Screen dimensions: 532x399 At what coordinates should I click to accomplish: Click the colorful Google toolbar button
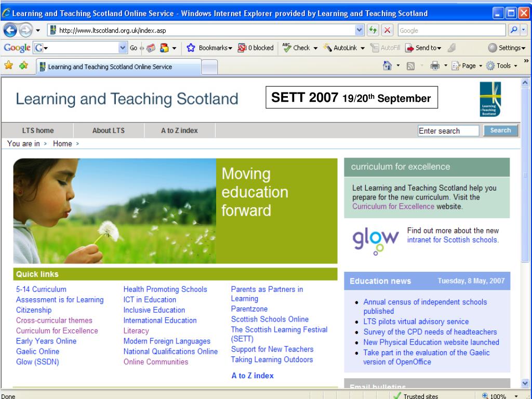(x=164, y=48)
